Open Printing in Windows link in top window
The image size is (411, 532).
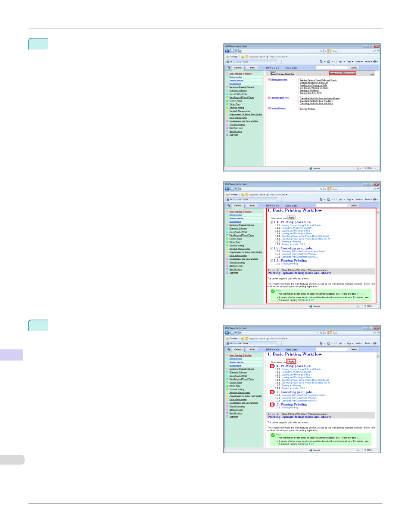pos(309,90)
